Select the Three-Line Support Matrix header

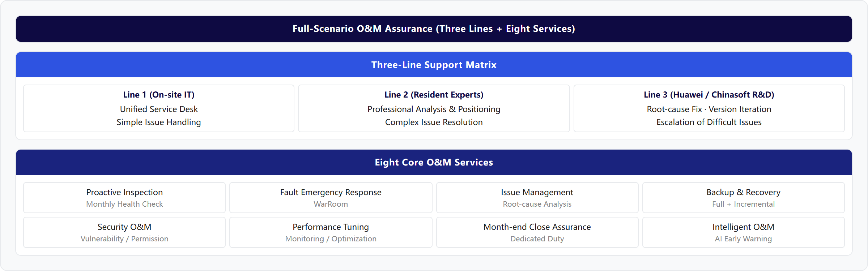click(x=434, y=65)
